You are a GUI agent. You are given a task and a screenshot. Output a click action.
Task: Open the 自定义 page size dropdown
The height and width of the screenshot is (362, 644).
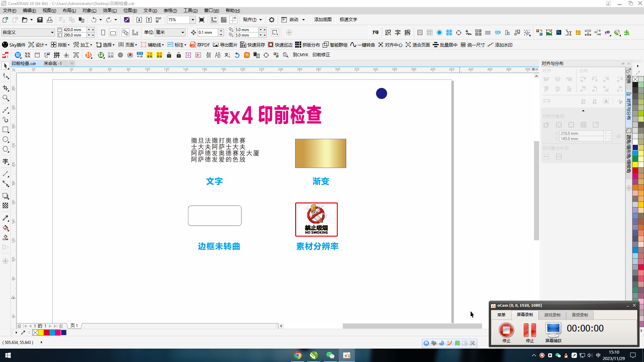pyautogui.click(x=52, y=33)
